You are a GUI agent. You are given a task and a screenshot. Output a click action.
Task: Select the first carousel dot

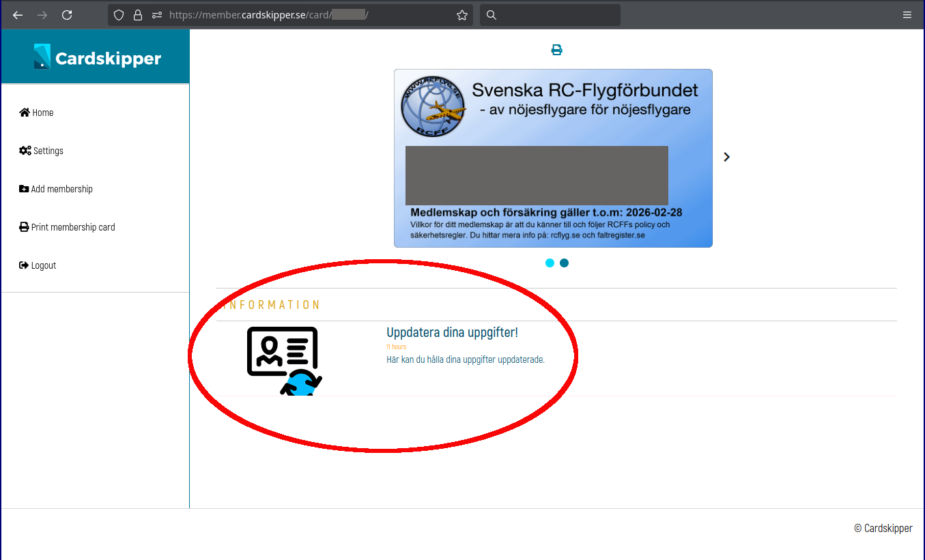click(x=550, y=263)
